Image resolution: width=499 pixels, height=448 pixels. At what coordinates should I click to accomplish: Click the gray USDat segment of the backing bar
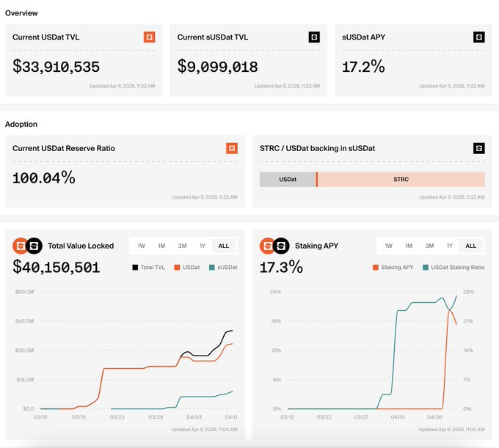click(x=288, y=180)
